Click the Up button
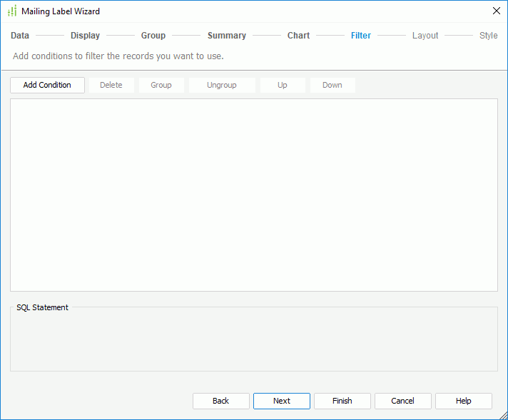This screenshot has width=508, height=420. tap(283, 85)
